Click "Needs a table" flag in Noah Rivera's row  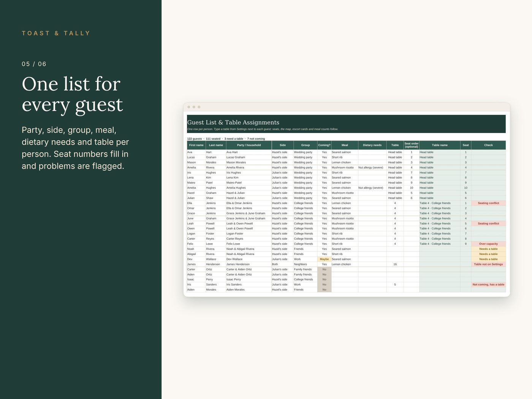pos(488,249)
